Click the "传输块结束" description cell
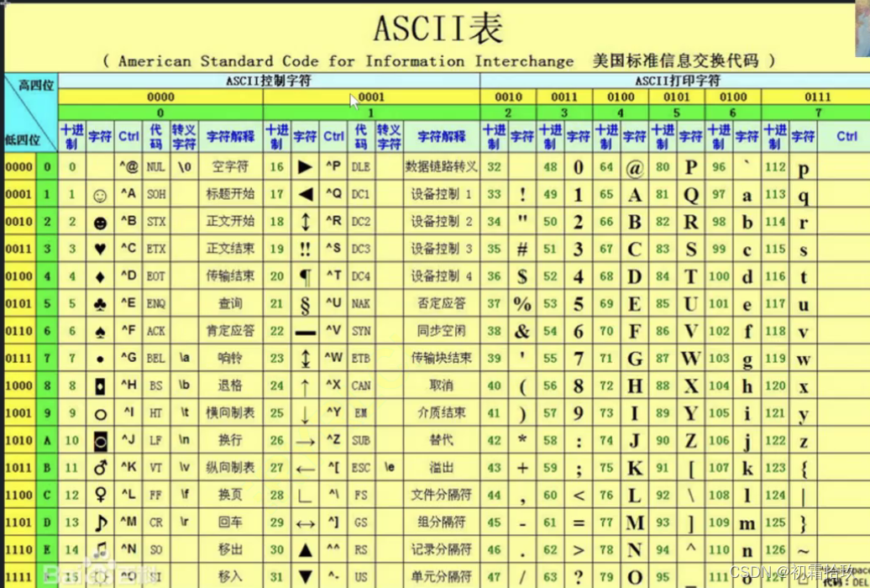Screen dimensions: 870x588 point(441,358)
